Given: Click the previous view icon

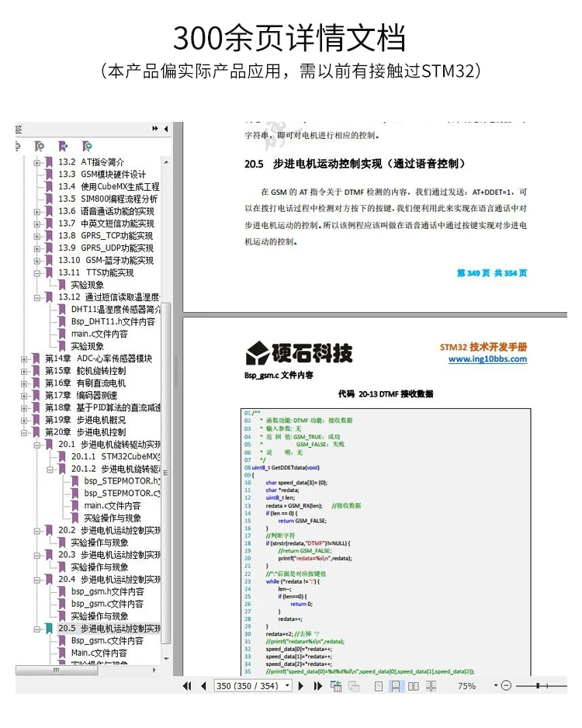Looking at the screenshot, I should click(x=336, y=686).
